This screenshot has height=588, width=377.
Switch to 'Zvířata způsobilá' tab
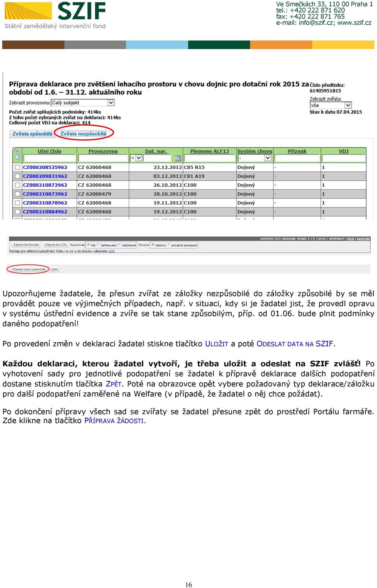[32, 134]
